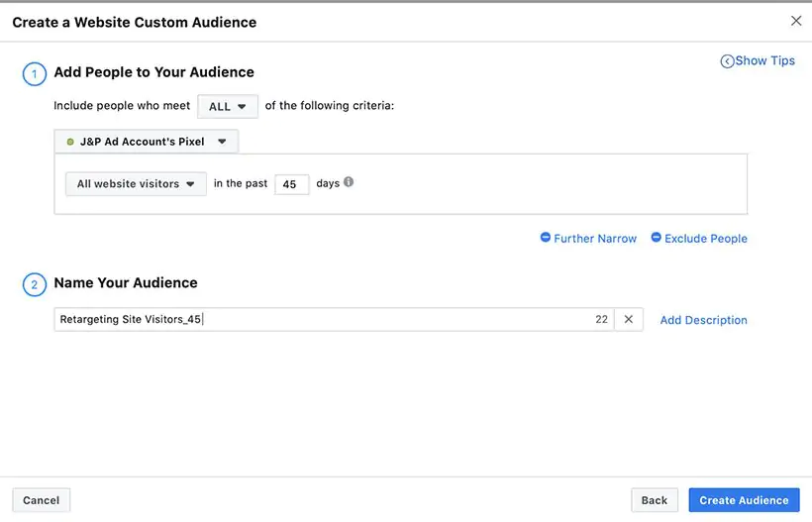Open the All website visitors dropdown
This screenshot has height=522, width=812.
(x=136, y=184)
